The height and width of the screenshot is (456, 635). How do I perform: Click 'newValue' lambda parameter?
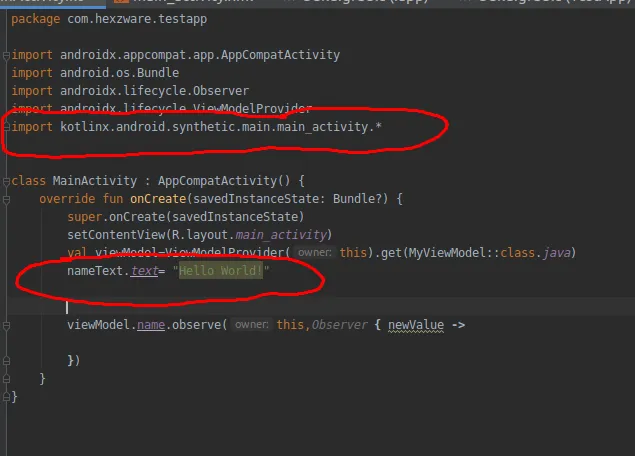pos(416,325)
